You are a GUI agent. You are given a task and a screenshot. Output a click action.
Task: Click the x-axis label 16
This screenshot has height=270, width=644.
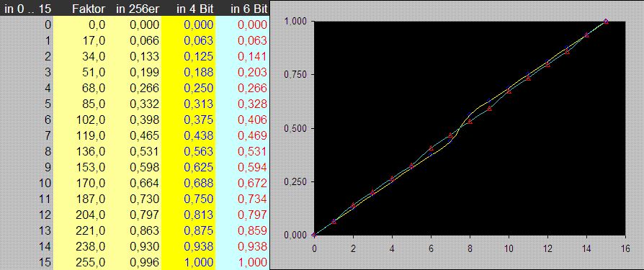click(x=625, y=248)
